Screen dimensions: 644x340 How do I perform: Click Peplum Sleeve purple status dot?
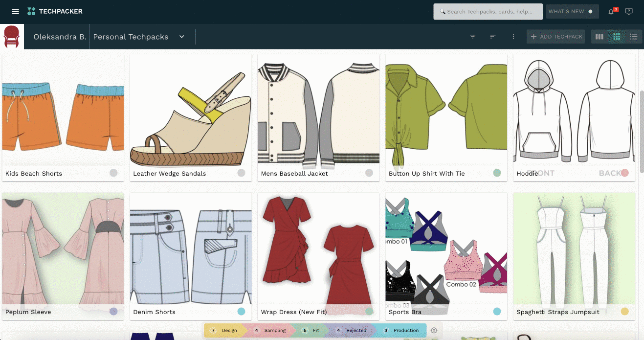click(x=113, y=312)
